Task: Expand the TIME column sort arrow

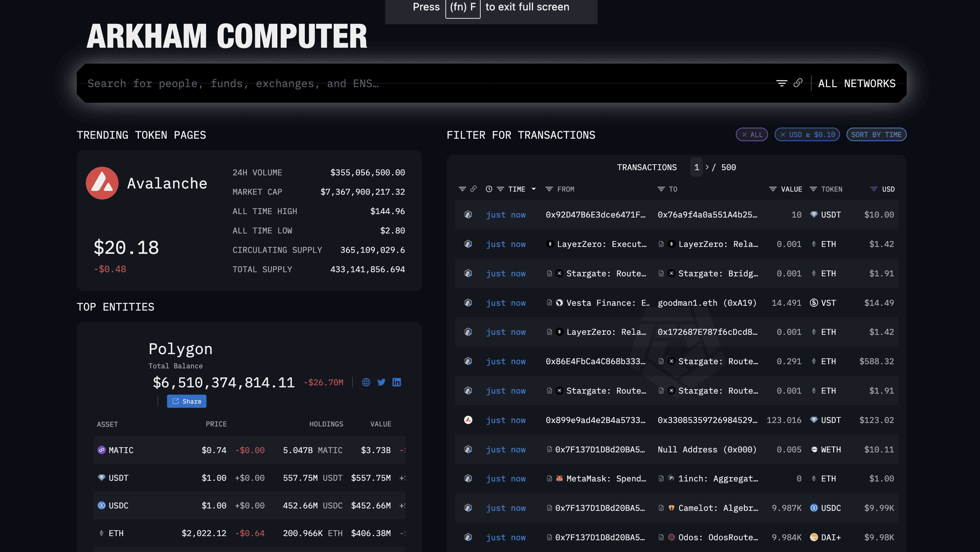Action: click(x=533, y=189)
